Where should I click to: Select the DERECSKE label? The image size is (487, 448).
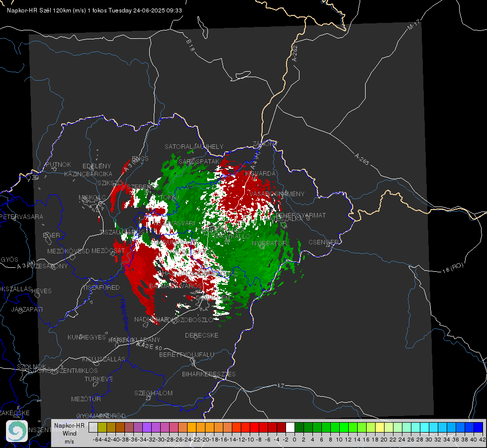pos(201,336)
